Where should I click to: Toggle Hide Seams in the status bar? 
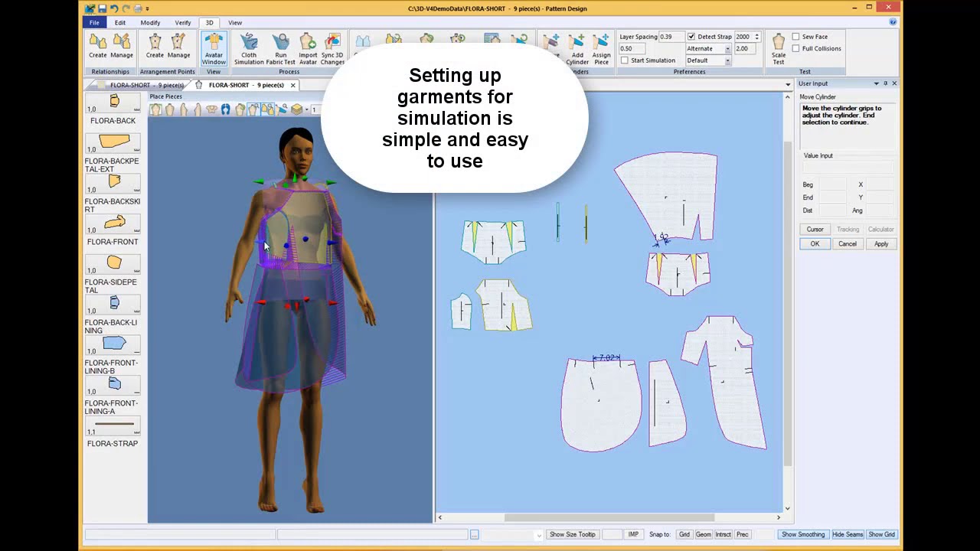(848, 535)
